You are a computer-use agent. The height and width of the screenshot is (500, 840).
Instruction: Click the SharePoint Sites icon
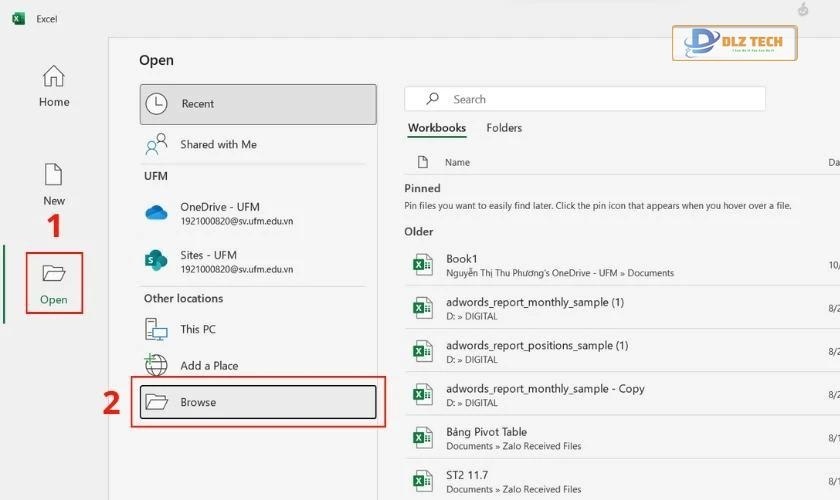tap(156, 260)
